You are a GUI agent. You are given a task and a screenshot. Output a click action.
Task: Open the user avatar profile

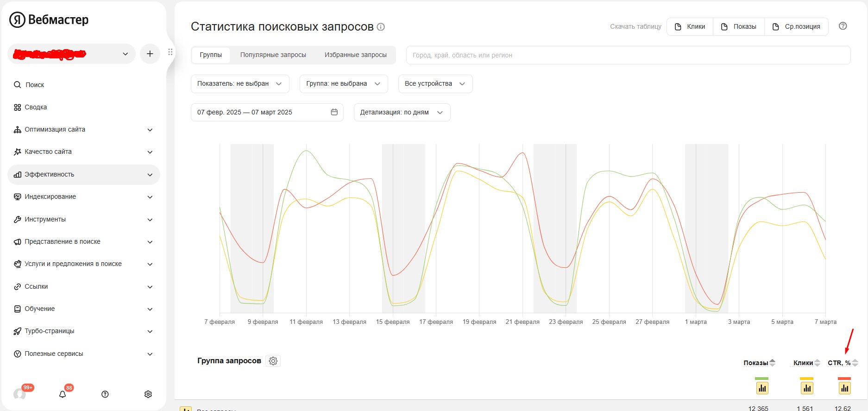pyautogui.click(x=19, y=394)
